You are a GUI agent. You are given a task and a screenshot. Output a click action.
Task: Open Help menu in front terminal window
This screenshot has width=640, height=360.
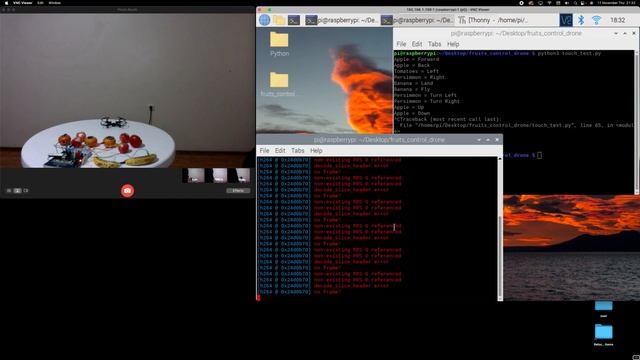point(316,151)
